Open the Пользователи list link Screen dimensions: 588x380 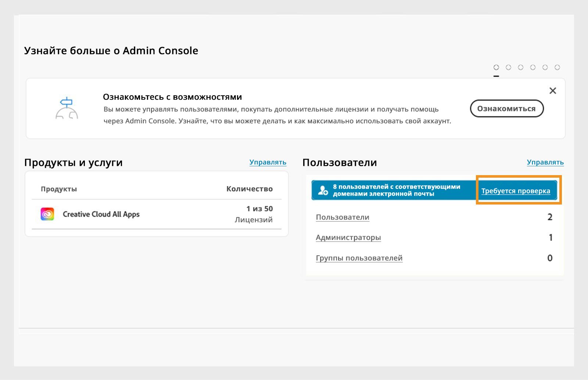coord(343,217)
